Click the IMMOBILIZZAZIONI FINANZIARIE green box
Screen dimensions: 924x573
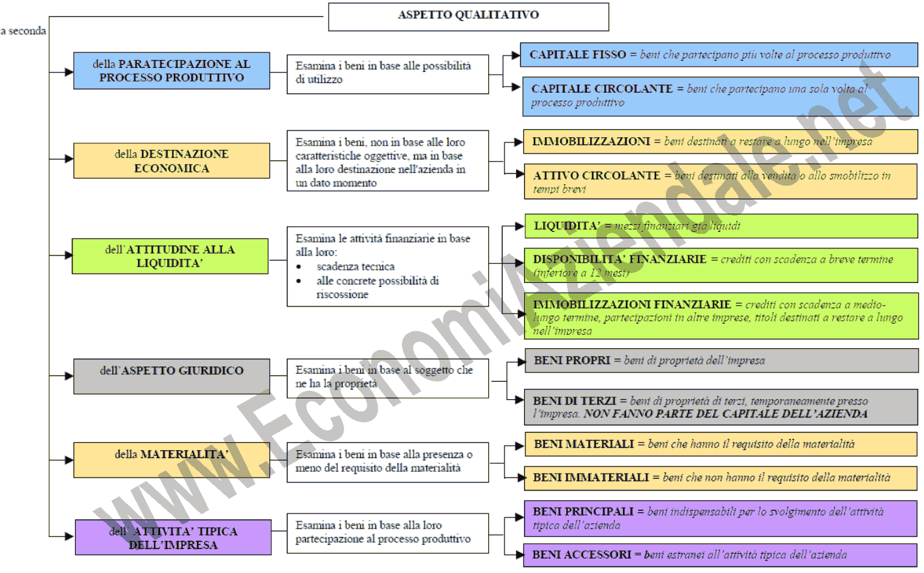[721, 316]
